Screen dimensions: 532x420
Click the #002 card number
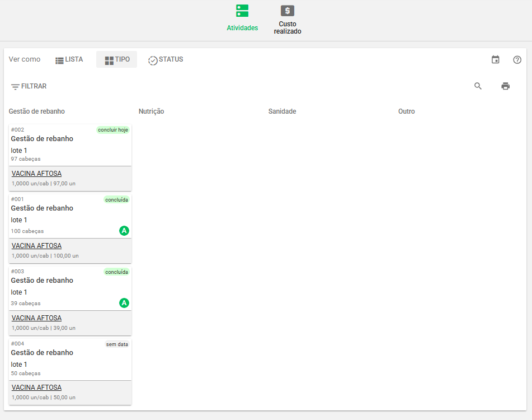point(18,130)
